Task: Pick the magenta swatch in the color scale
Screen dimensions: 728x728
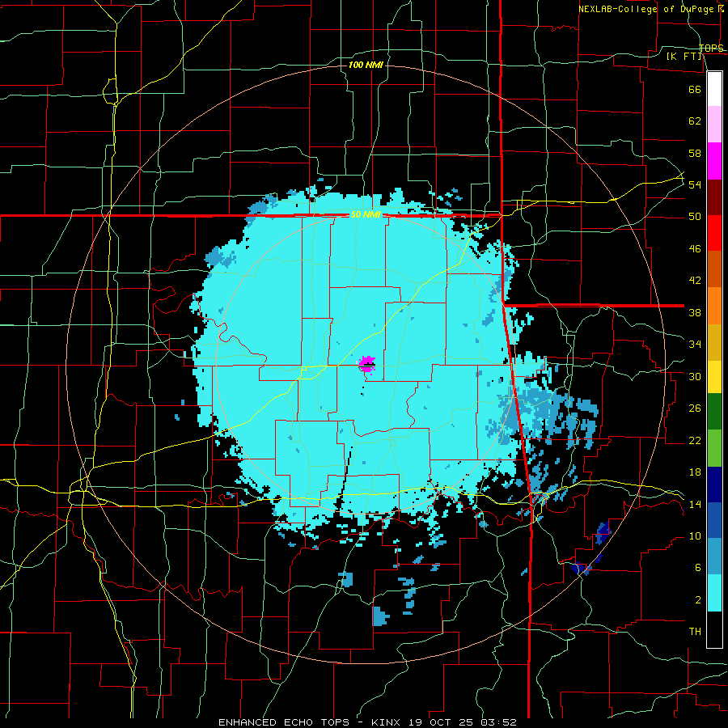Action: click(x=714, y=161)
